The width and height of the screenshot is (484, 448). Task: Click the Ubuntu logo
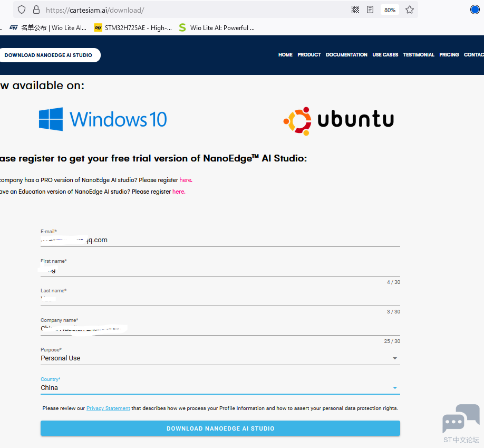[338, 121]
